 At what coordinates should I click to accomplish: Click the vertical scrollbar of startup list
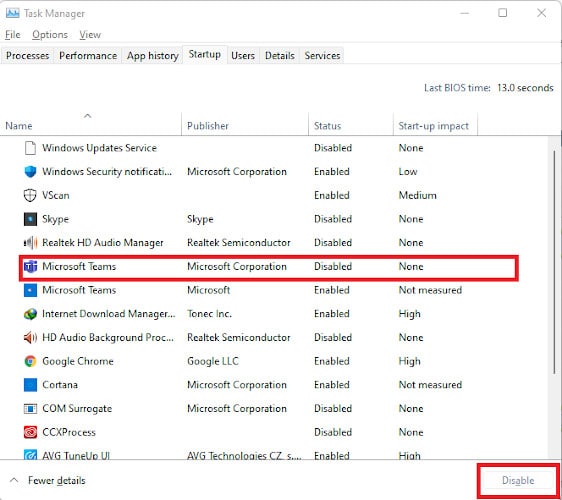[x=554, y=262]
